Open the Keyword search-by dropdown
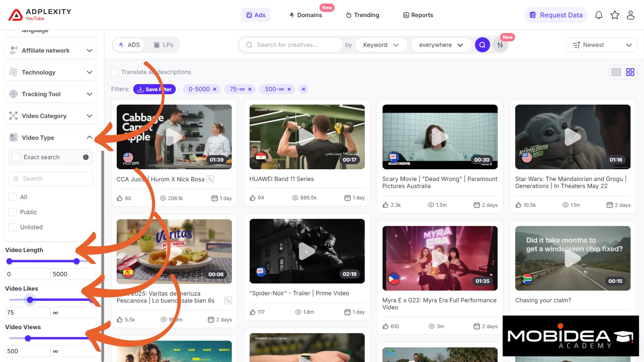 pos(381,45)
